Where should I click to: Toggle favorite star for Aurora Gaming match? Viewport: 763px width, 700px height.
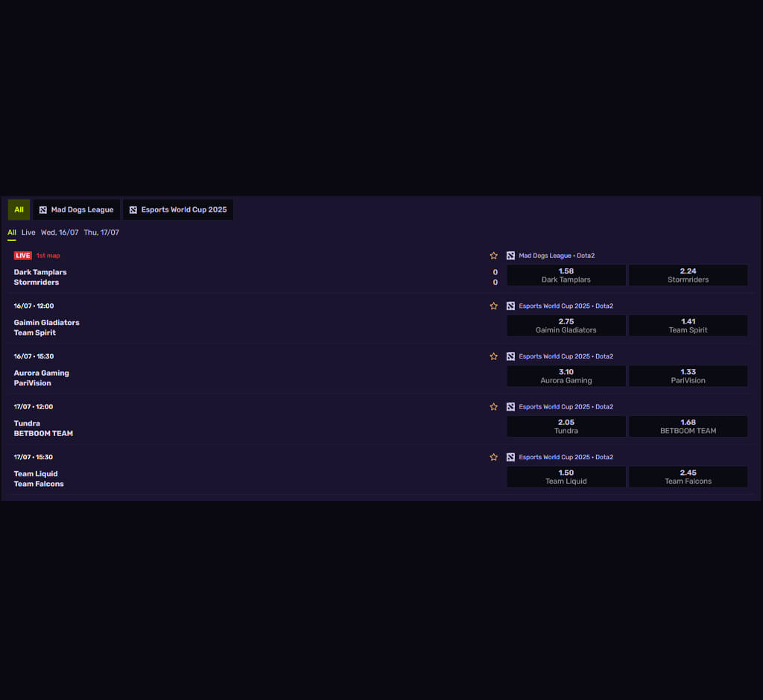pos(493,356)
